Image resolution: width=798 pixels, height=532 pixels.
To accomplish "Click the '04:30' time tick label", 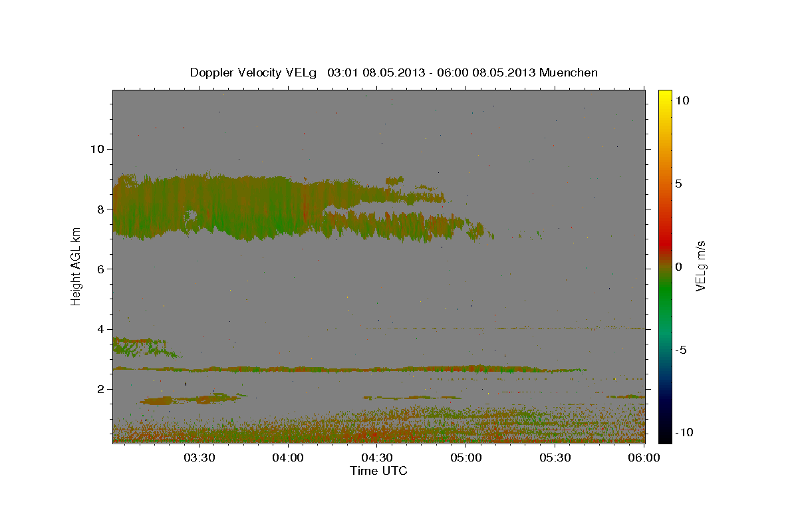I will 377,458.
